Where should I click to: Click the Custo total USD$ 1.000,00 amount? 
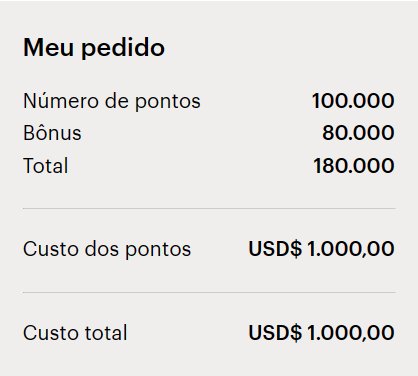(x=321, y=333)
